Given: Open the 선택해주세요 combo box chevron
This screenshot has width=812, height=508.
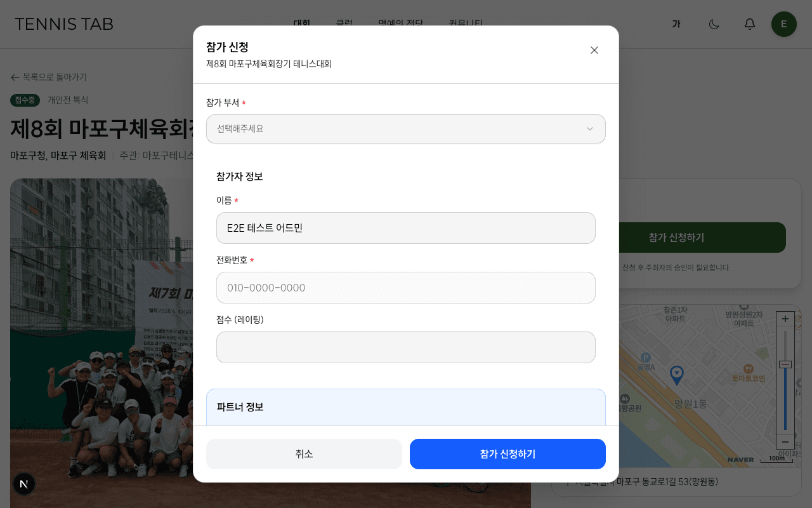Looking at the screenshot, I should 590,129.
